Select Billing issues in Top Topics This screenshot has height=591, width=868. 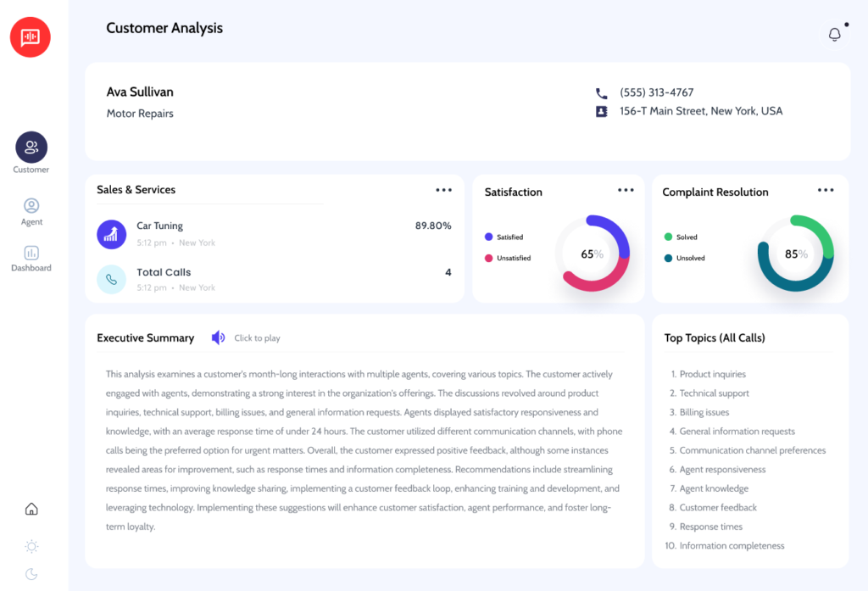point(704,412)
